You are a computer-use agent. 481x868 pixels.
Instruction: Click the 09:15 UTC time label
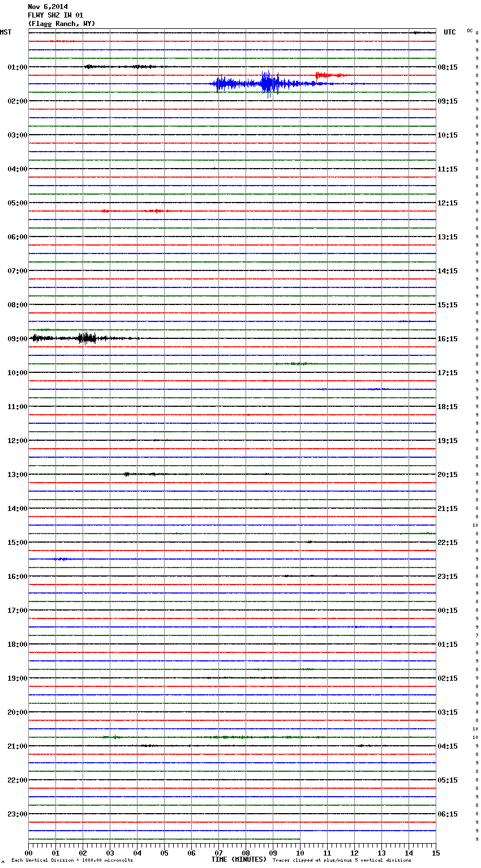tap(448, 101)
